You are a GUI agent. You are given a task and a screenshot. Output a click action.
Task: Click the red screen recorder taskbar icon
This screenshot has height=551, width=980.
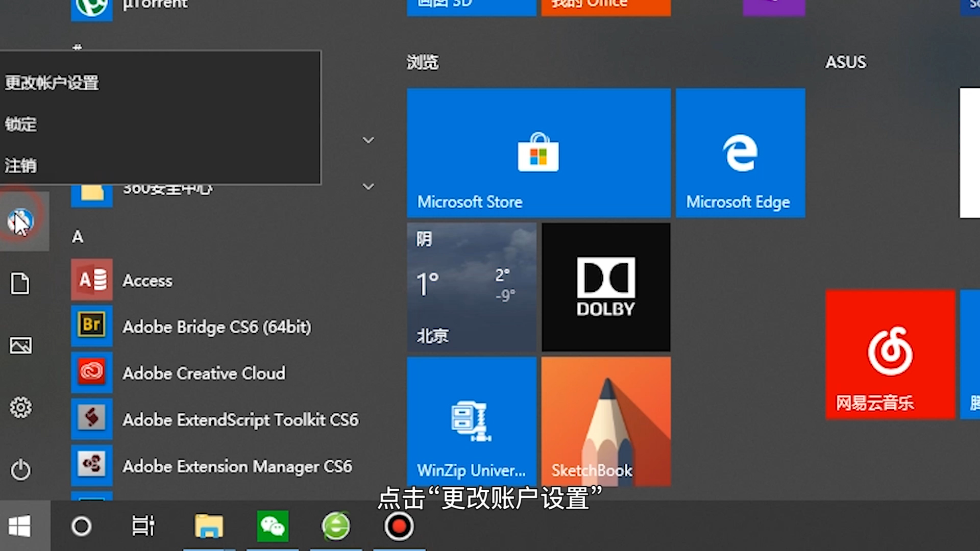[399, 526]
